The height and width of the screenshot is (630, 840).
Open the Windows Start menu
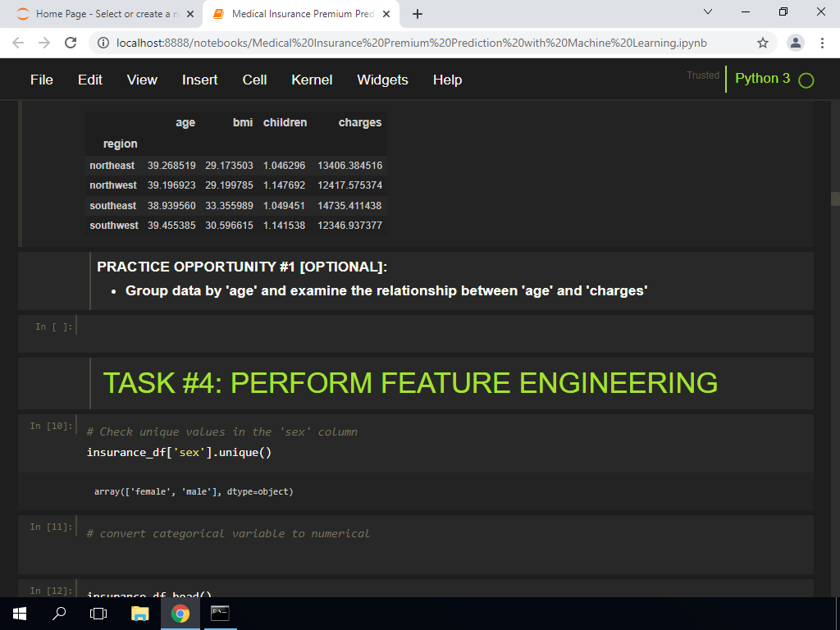point(20,614)
